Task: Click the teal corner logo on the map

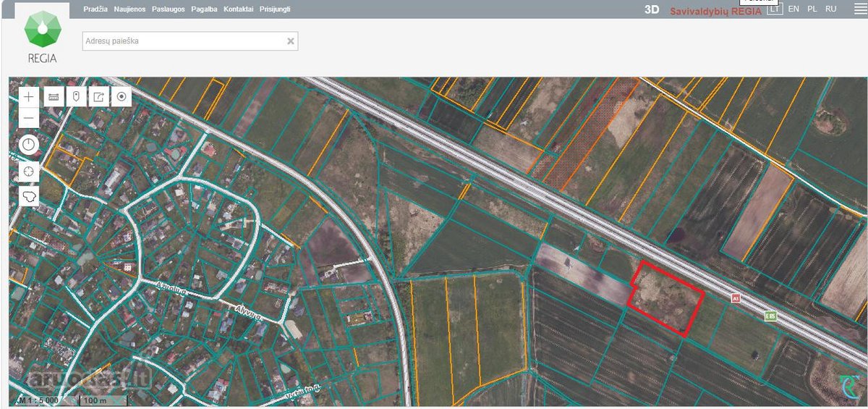Action: pyautogui.click(x=851, y=387)
